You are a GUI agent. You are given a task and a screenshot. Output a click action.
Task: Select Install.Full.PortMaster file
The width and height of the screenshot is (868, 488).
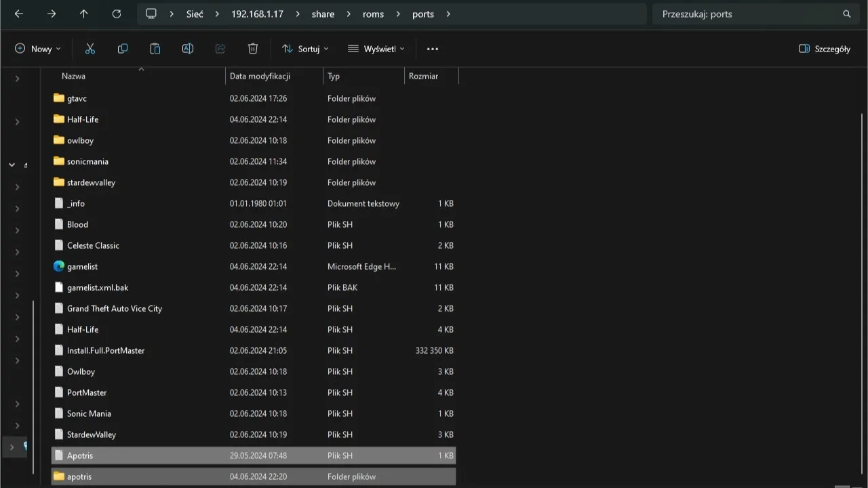pyautogui.click(x=254, y=350)
